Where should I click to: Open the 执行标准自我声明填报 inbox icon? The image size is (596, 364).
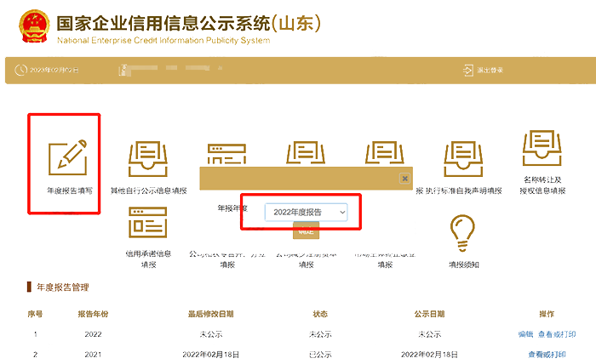463,159
